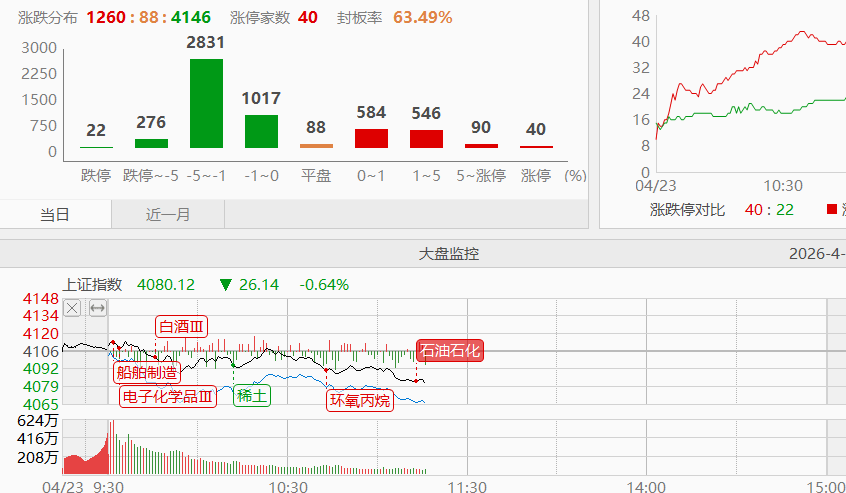Open the 电子化学品Ⅲ sector marker
846x493 pixels.
click(168, 396)
